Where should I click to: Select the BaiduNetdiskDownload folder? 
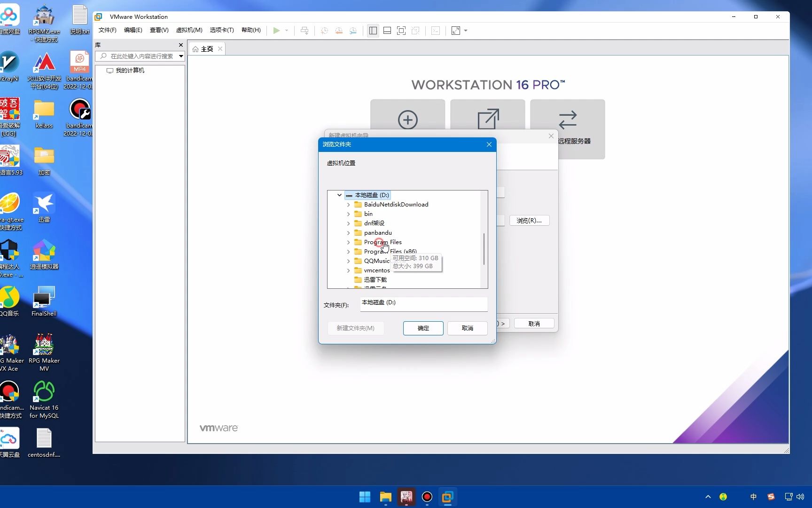pyautogui.click(x=396, y=205)
